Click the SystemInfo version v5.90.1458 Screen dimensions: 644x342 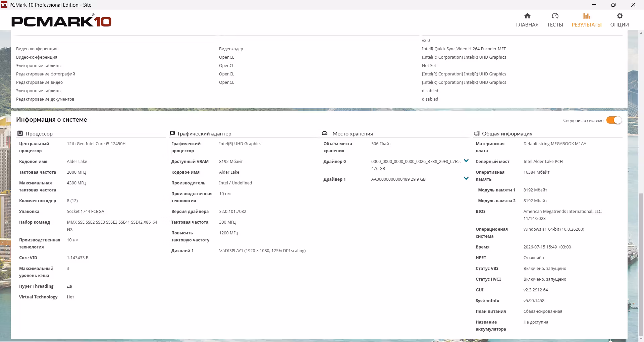534,301
